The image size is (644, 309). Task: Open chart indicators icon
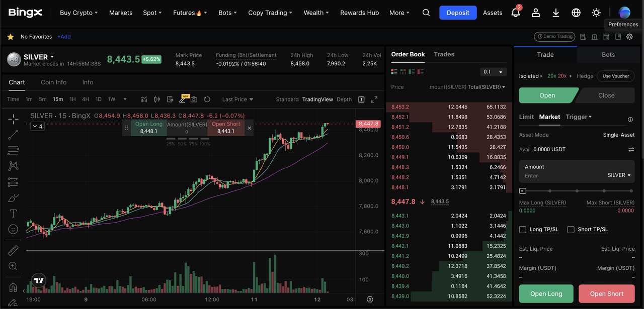tap(144, 99)
